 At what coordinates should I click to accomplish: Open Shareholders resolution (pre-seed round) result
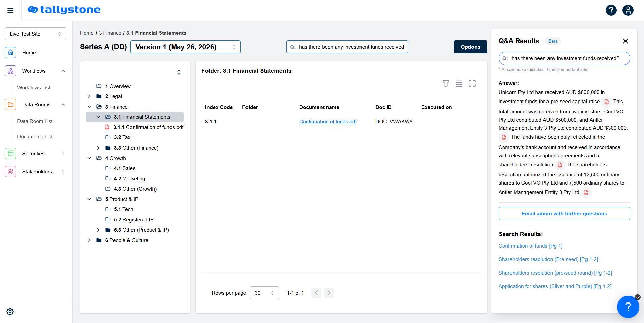(555, 273)
